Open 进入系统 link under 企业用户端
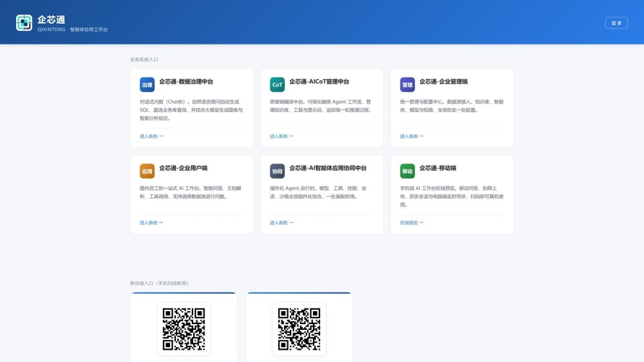 151,223
